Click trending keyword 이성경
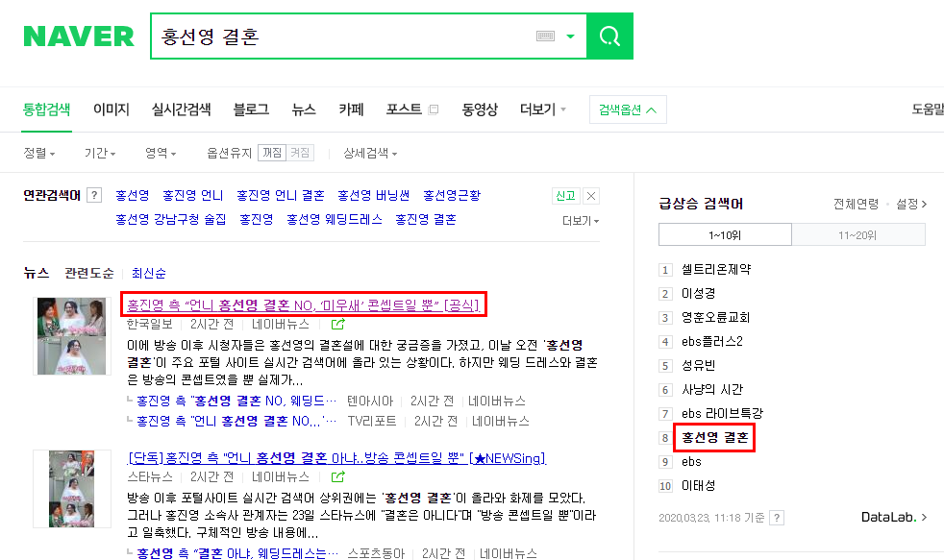 point(698,294)
